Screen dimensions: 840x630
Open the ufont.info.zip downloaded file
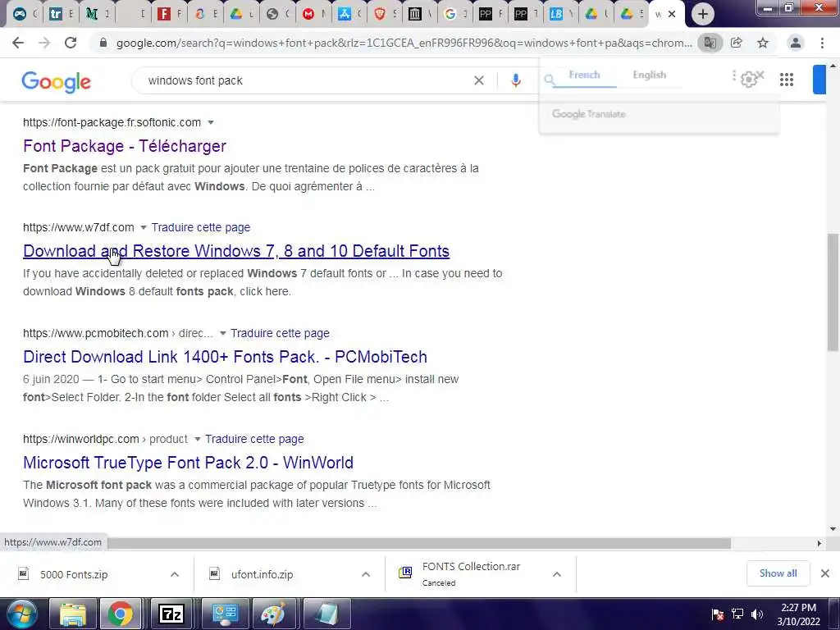(x=262, y=574)
